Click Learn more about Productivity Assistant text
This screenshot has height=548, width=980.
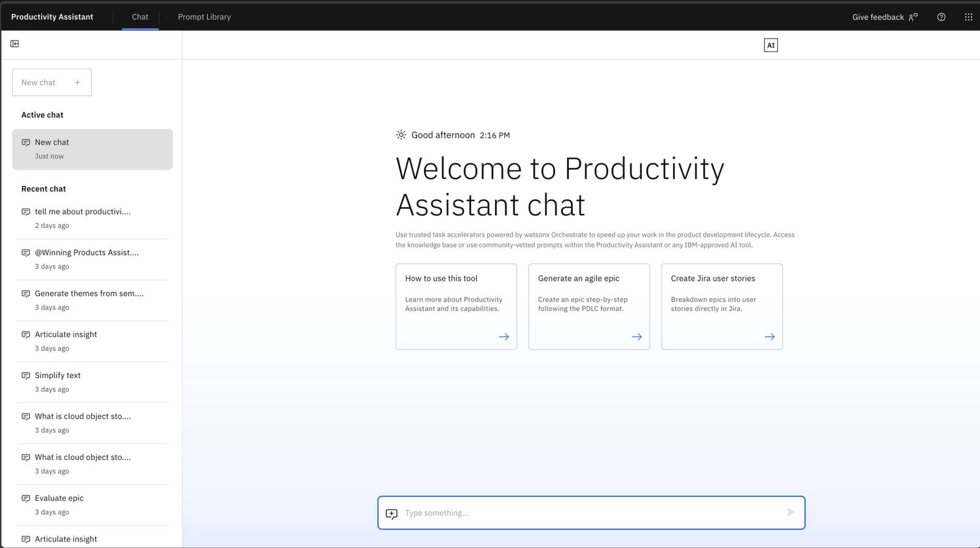click(x=454, y=304)
